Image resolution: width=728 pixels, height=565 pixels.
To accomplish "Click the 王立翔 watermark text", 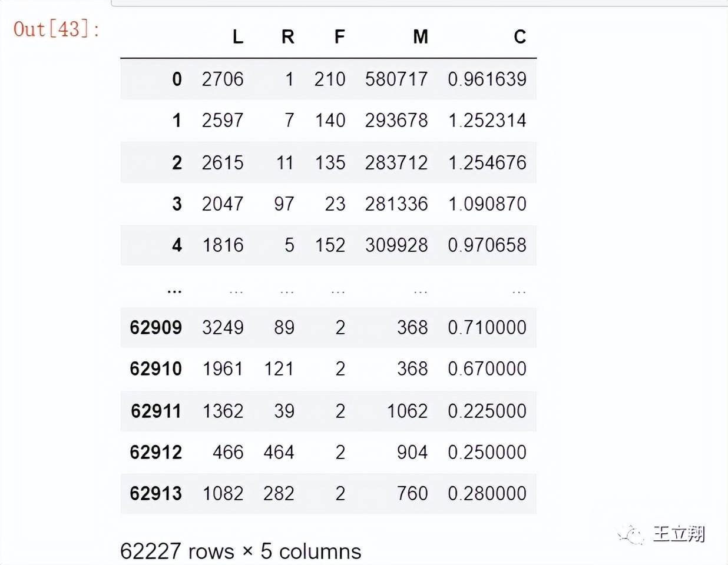I will point(679,534).
